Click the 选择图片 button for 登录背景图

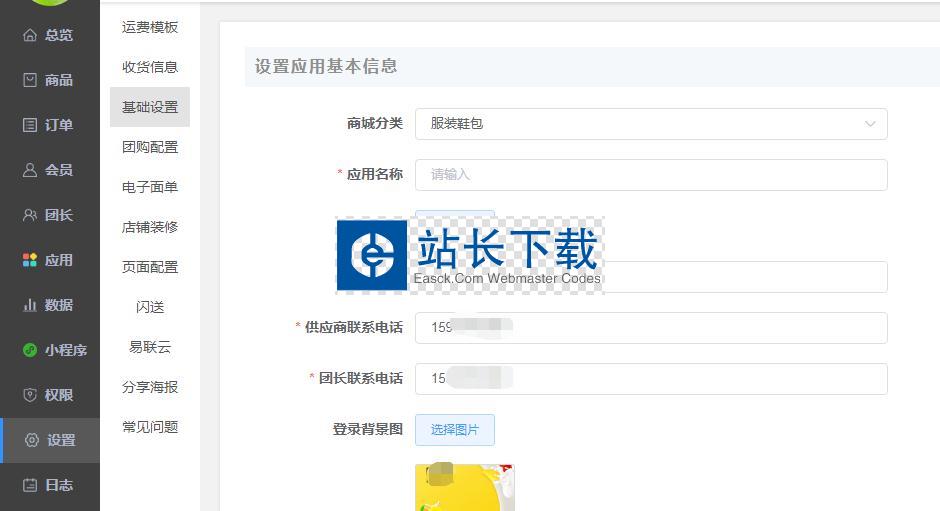pyautogui.click(x=454, y=430)
